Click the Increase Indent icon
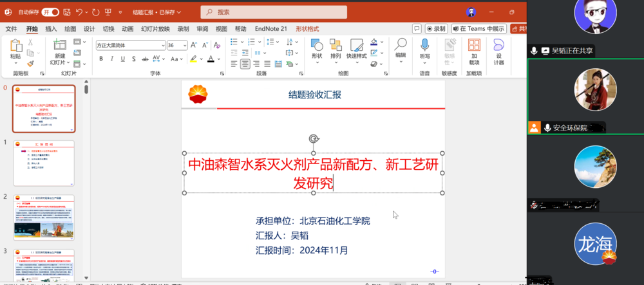Screen dimensions: 644x285 245,53
